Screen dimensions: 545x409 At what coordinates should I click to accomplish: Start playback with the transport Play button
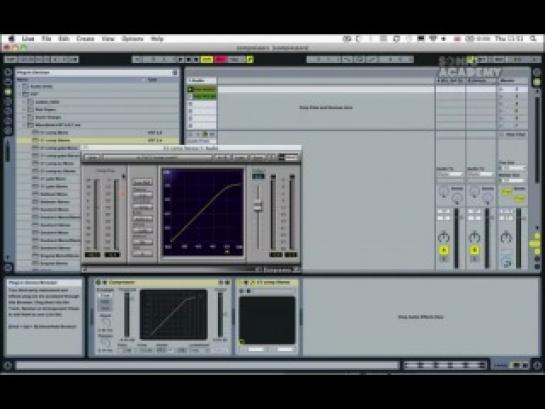pyautogui.click(x=181, y=59)
